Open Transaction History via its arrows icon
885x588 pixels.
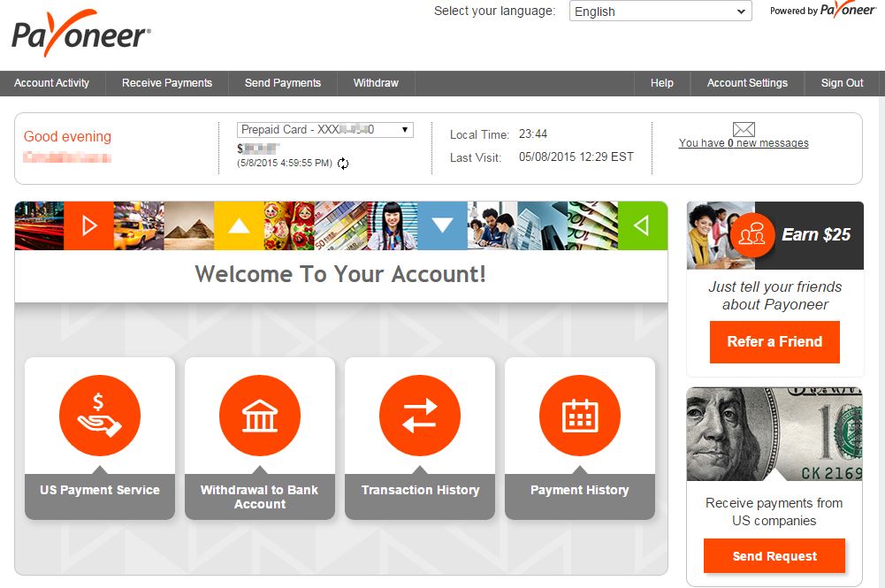(x=419, y=416)
